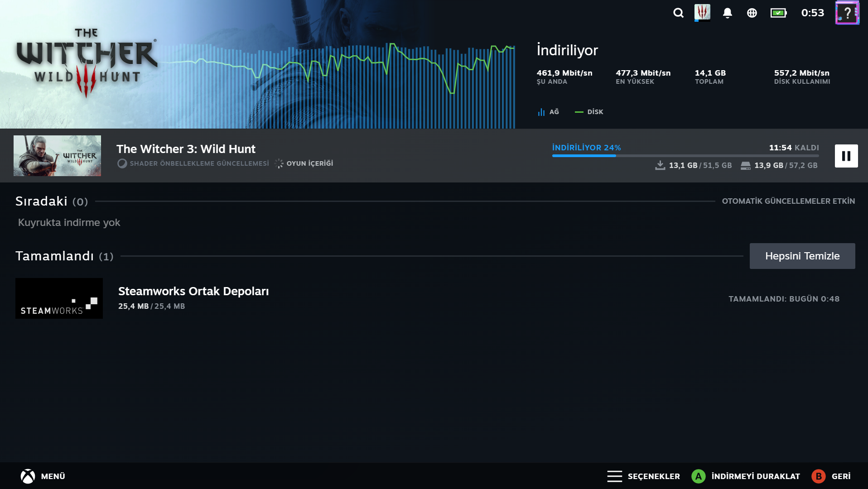Open the network globe icon
868x489 pixels.
[x=752, y=13]
